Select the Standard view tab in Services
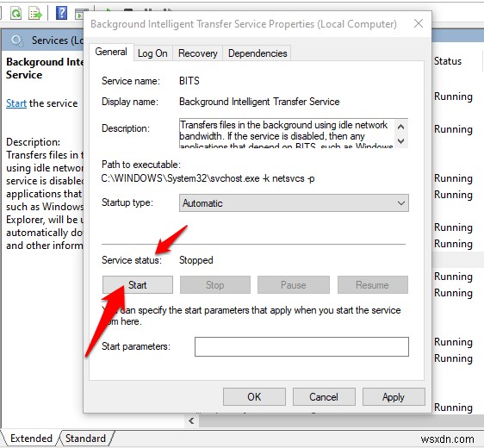Viewport: 484px width, 448px height. click(x=85, y=439)
